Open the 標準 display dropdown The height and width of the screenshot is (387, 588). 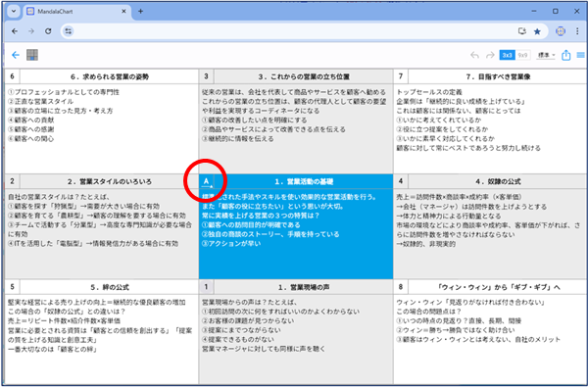point(547,55)
